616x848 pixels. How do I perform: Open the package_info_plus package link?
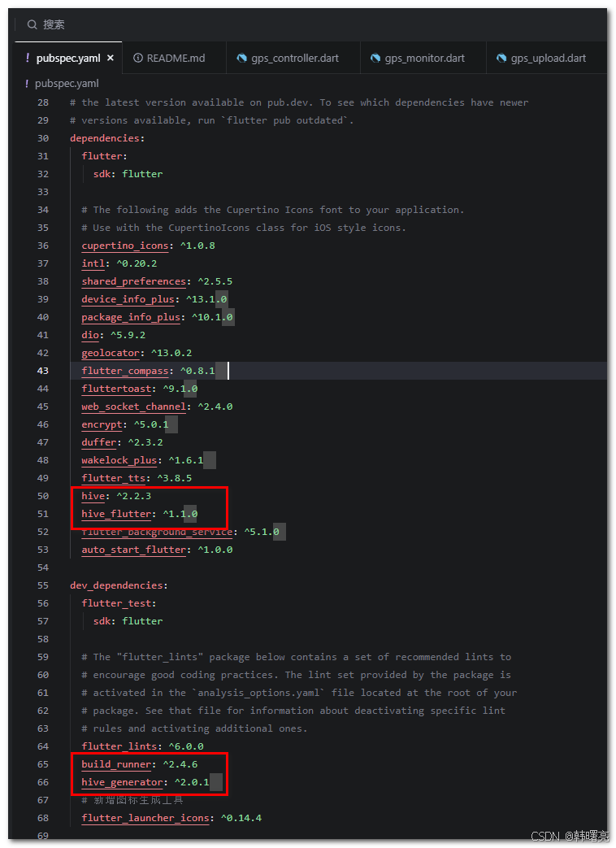(131, 317)
